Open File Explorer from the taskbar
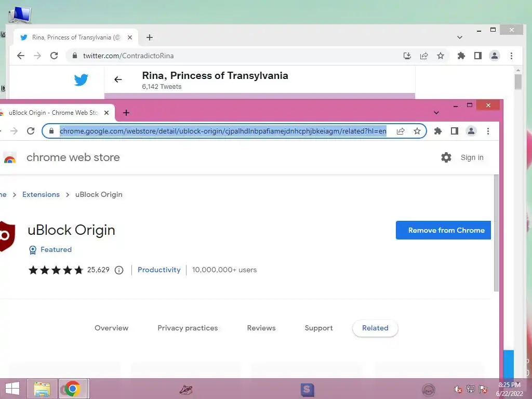 click(42, 389)
